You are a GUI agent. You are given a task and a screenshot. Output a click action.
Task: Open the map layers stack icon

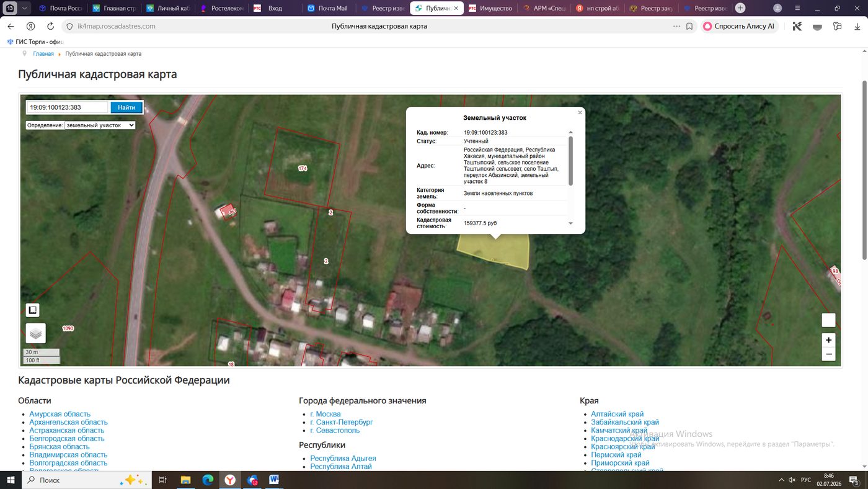click(x=35, y=333)
